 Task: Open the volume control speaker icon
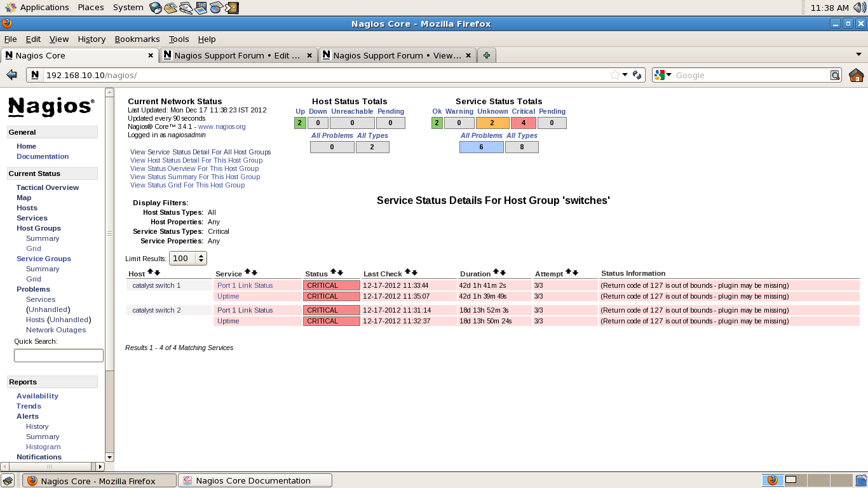860,8
